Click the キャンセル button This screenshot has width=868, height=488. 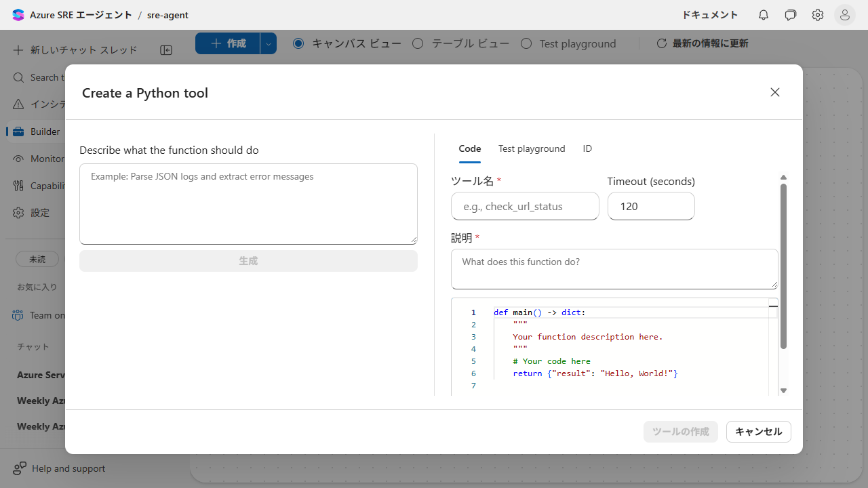(x=759, y=432)
